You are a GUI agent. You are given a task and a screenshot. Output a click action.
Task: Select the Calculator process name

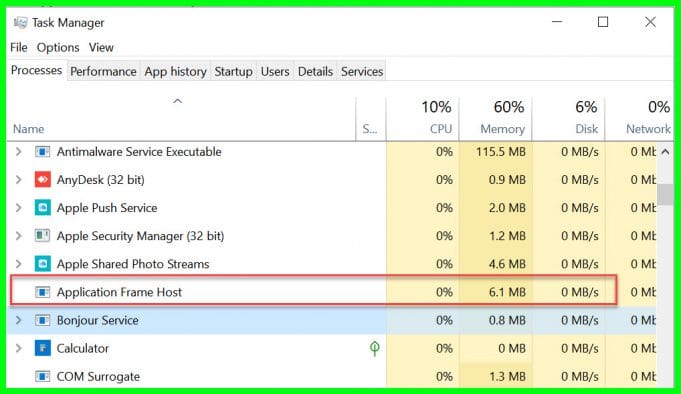[x=83, y=348]
